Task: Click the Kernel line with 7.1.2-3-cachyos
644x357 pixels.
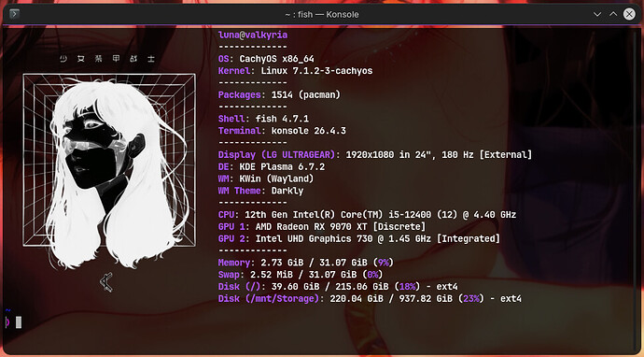Action: [295, 71]
